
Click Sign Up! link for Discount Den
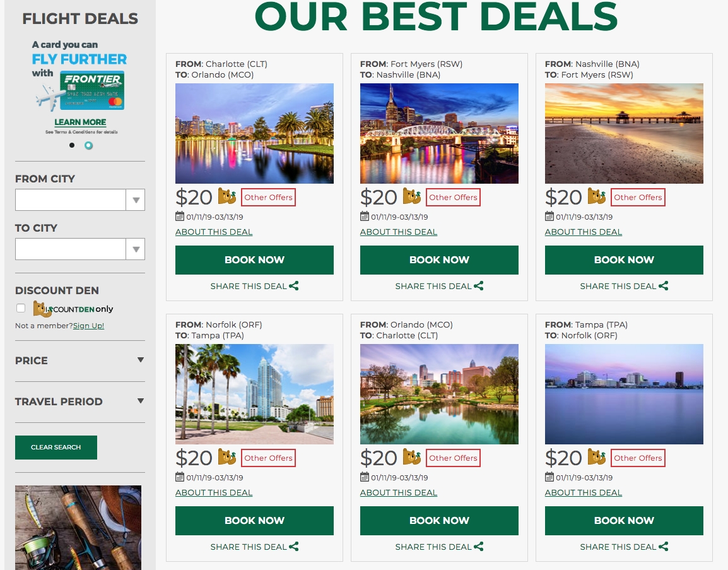pos(88,326)
